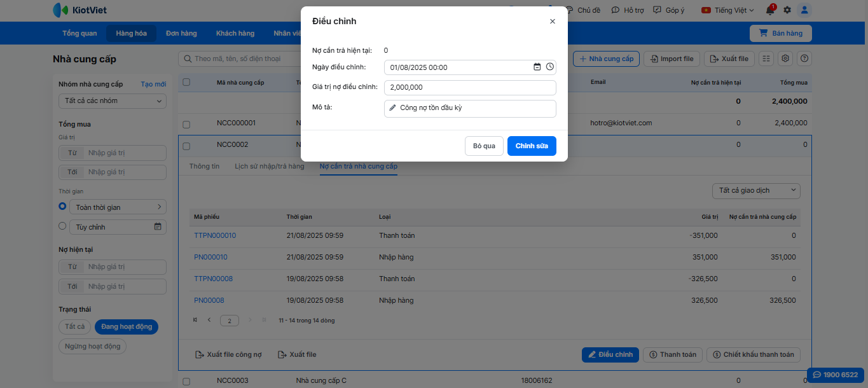This screenshot has width=868, height=388.
Task: Check the box for supplier NCC000001
Action: (186, 123)
